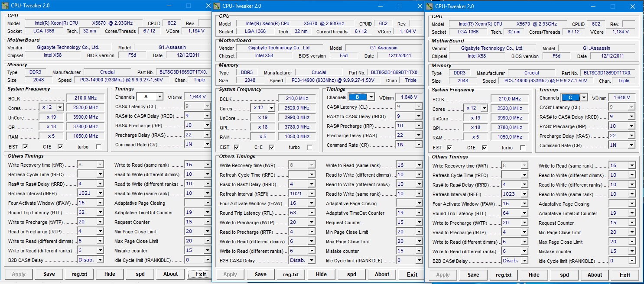Click spd button in middle window
This screenshot has height=284, width=644.
coord(351,274)
